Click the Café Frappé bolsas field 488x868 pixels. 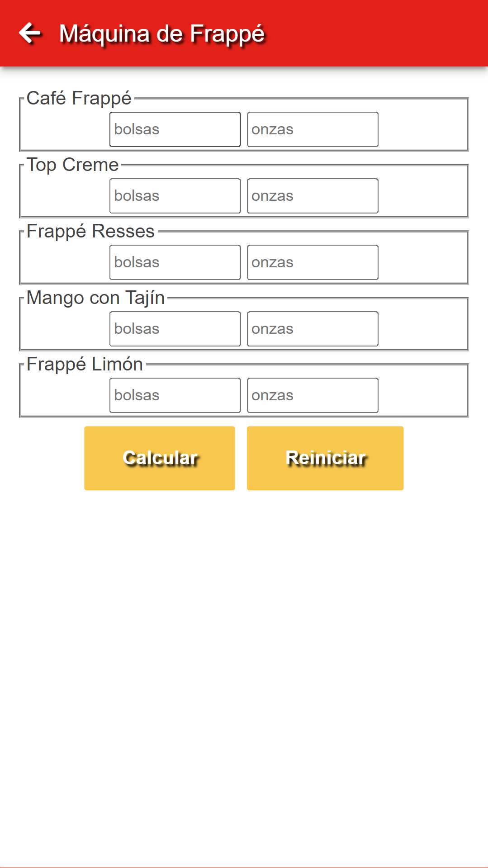[x=175, y=129]
